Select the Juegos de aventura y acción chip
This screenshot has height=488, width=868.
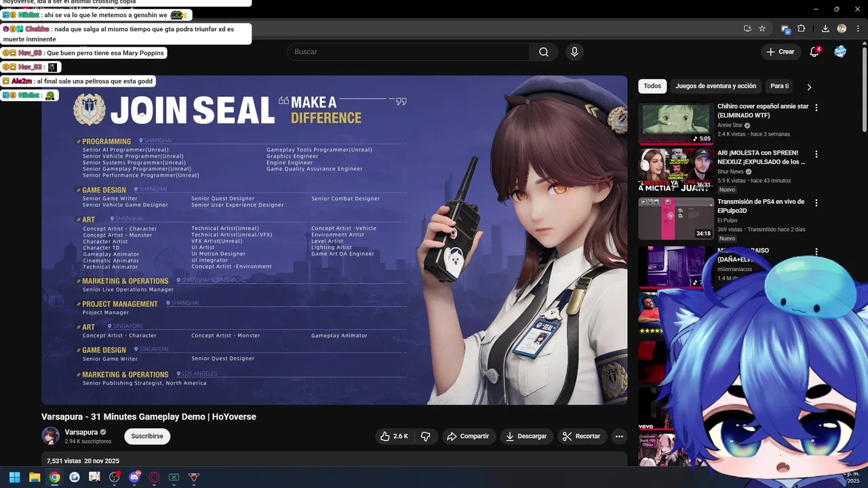pyautogui.click(x=715, y=86)
